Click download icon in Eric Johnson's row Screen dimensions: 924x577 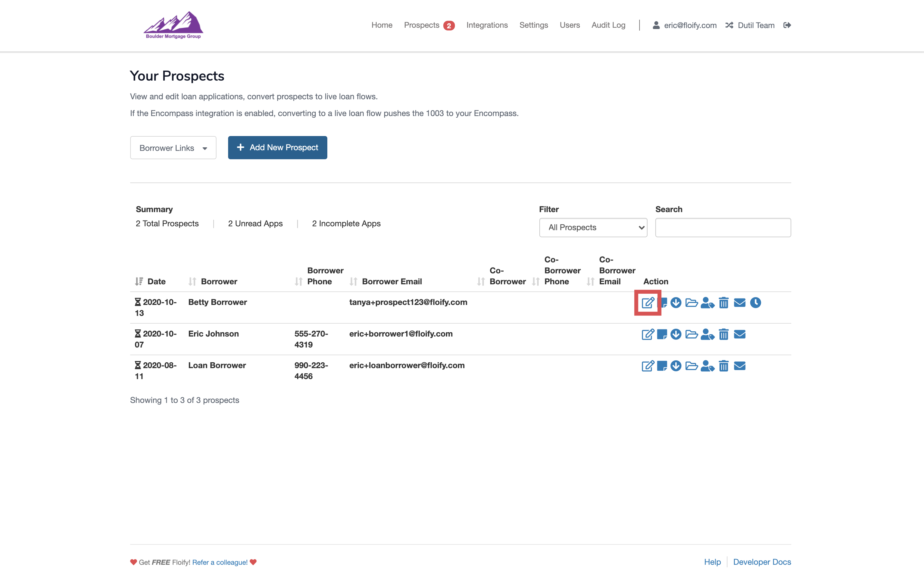coord(676,335)
